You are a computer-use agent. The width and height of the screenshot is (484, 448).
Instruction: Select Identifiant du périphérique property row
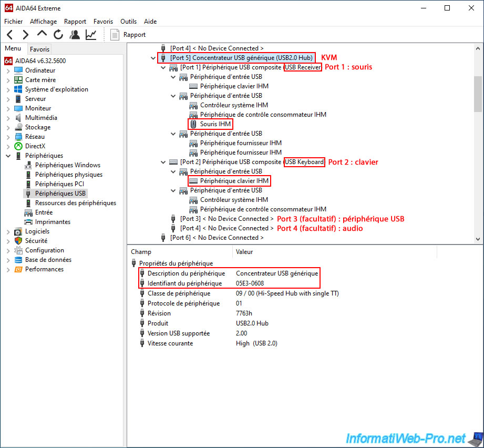(184, 283)
